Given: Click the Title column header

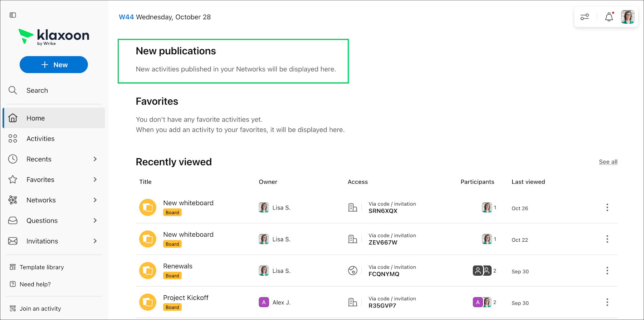Looking at the screenshot, I should point(146,182).
